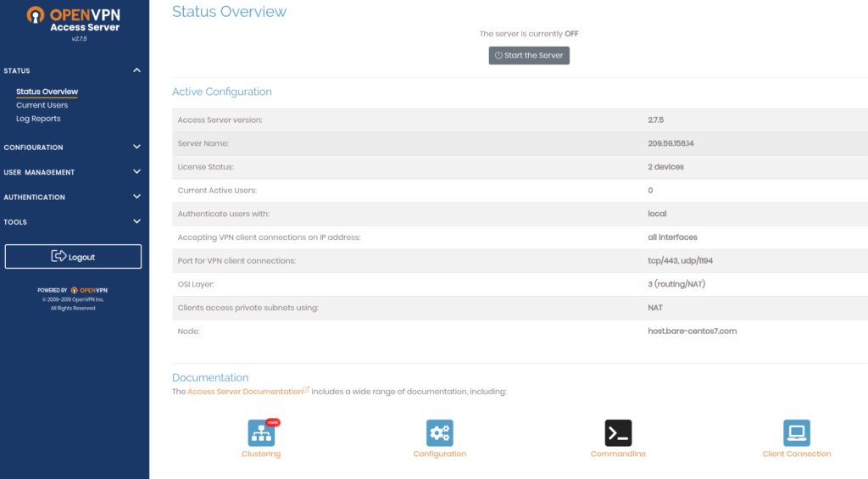Open the Commandline terminal icon
Image resolution: width=868 pixels, height=479 pixels.
click(618, 432)
